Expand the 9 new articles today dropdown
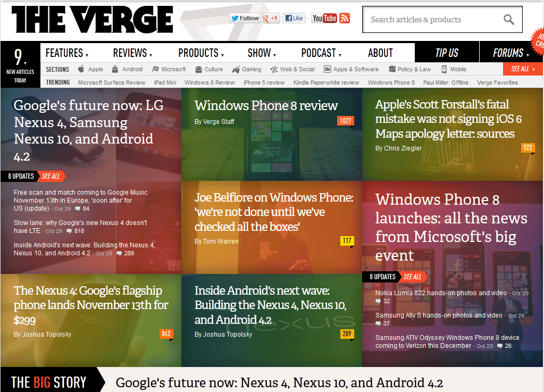This screenshot has width=544, height=392. (x=20, y=64)
